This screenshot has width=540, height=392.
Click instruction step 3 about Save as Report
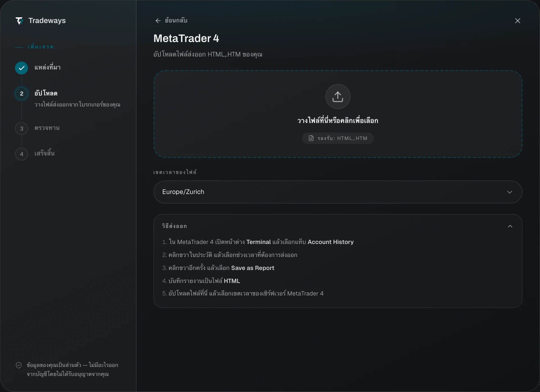point(218,268)
